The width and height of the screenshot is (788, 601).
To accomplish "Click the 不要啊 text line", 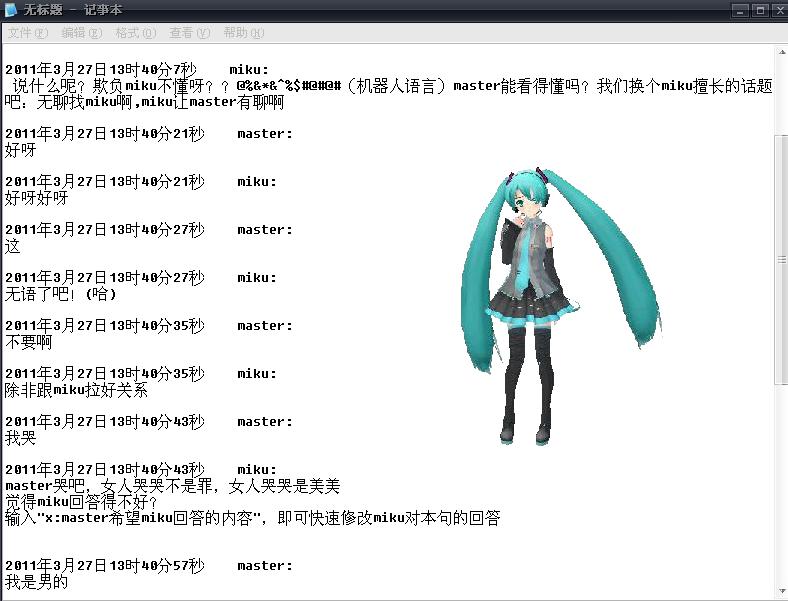I will pos(28,342).
